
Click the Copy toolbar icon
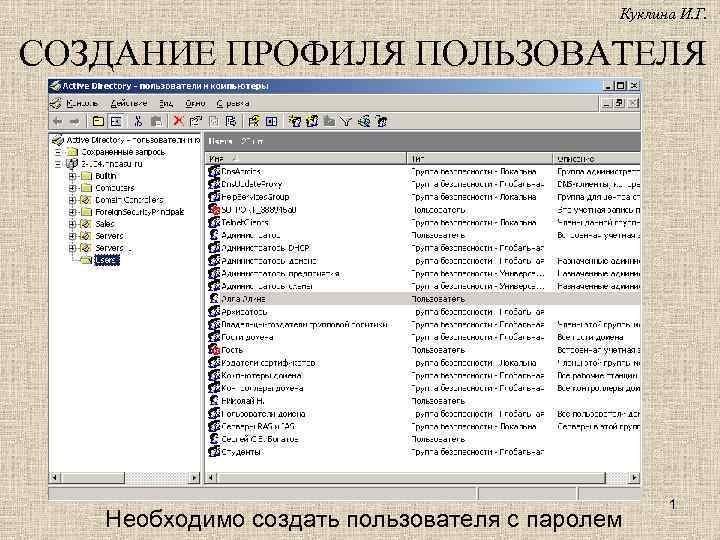pos(156,121)
